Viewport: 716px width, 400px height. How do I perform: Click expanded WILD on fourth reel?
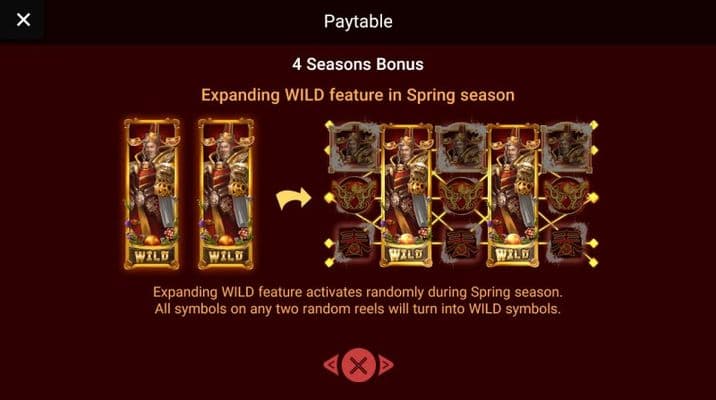[x=513, y=195]
